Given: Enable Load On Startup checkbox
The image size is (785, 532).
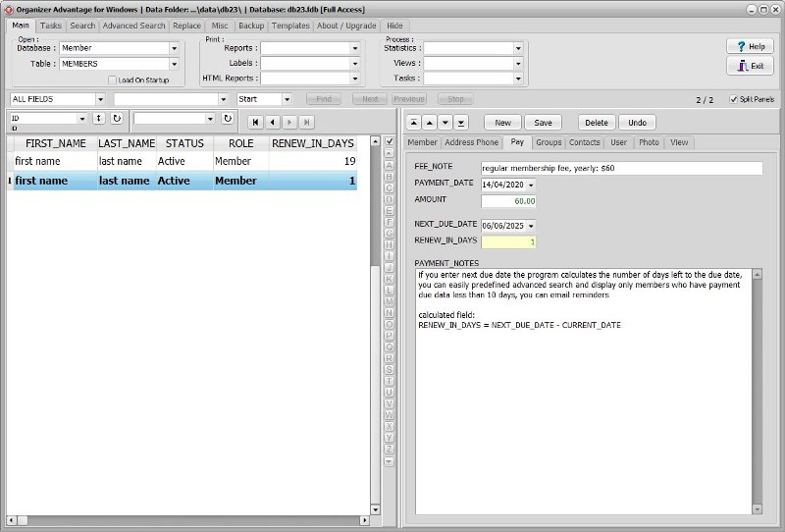Looking at the screenshot, I should tap(112, 80).
